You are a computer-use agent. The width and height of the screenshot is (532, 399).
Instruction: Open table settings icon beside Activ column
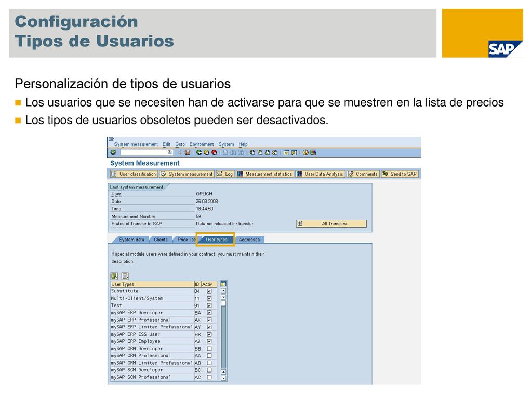click(x=223, y=284)
